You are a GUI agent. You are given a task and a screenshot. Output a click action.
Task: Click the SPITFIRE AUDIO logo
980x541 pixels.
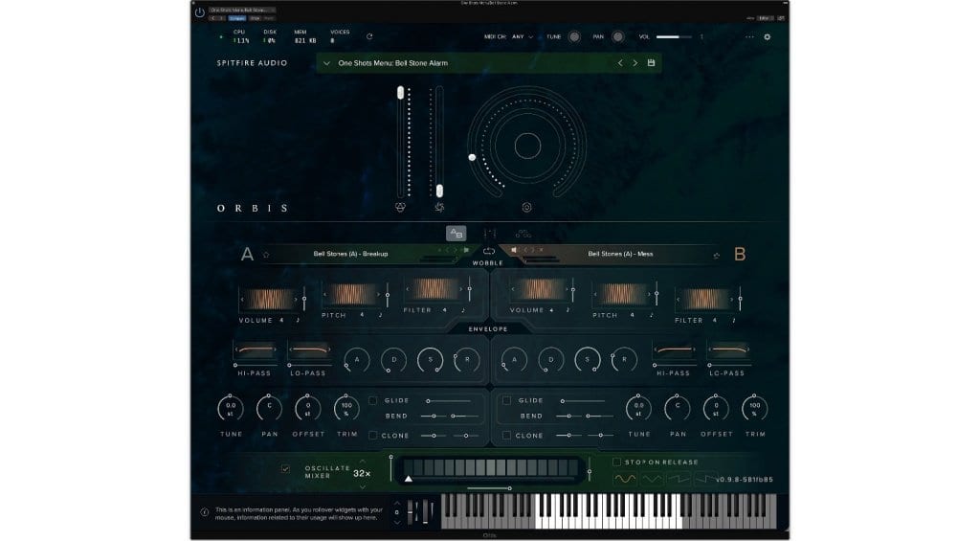click(x=252, y=63)
